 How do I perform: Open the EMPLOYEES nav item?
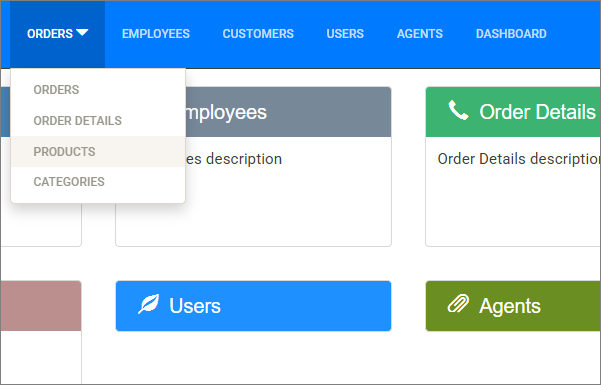[x=156, y=34]
